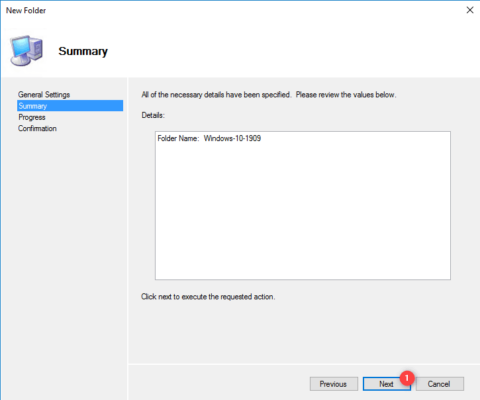
Task: Click the 'All of the necessary details' message
Action: pyautogui.click(x=269, y=95)
